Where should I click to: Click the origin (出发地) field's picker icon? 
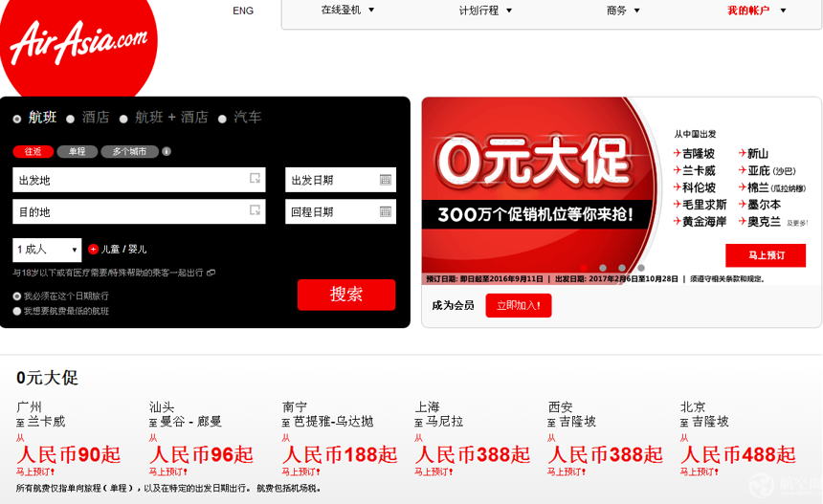[255, 179]
